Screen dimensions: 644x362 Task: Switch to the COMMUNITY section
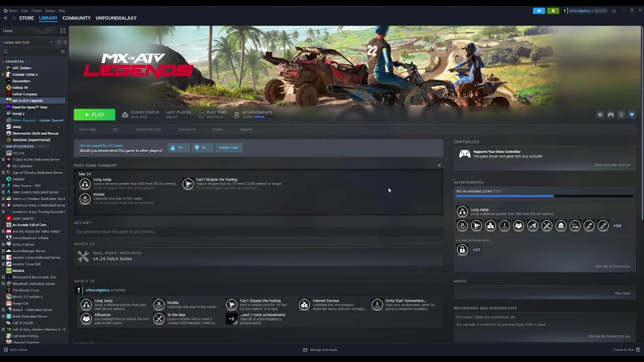click(76, 18)
